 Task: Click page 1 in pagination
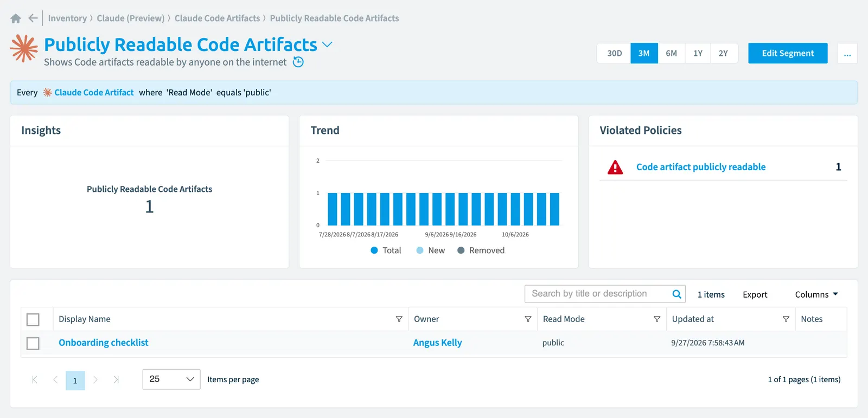tap(75, 380)
